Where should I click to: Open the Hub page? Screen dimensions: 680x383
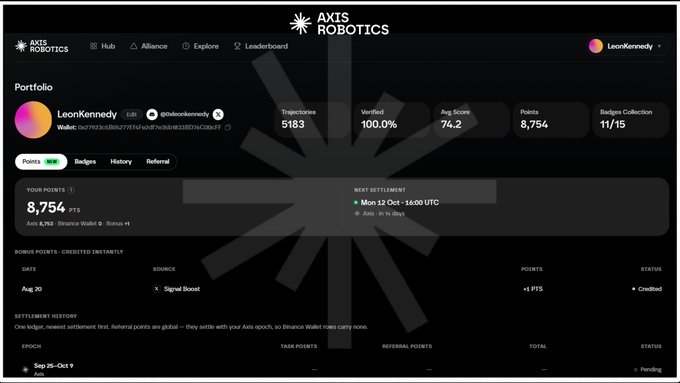pos(102,46)
